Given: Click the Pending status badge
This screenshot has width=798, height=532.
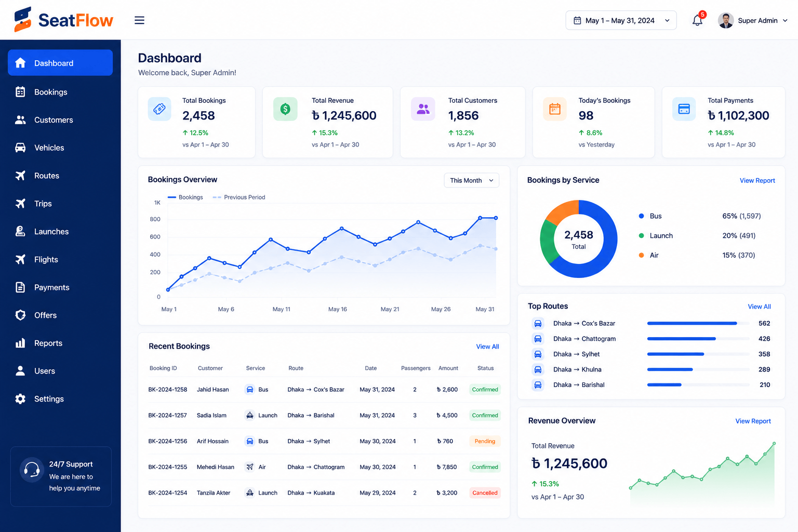Looking at the screenshot, I should (485, 441).
